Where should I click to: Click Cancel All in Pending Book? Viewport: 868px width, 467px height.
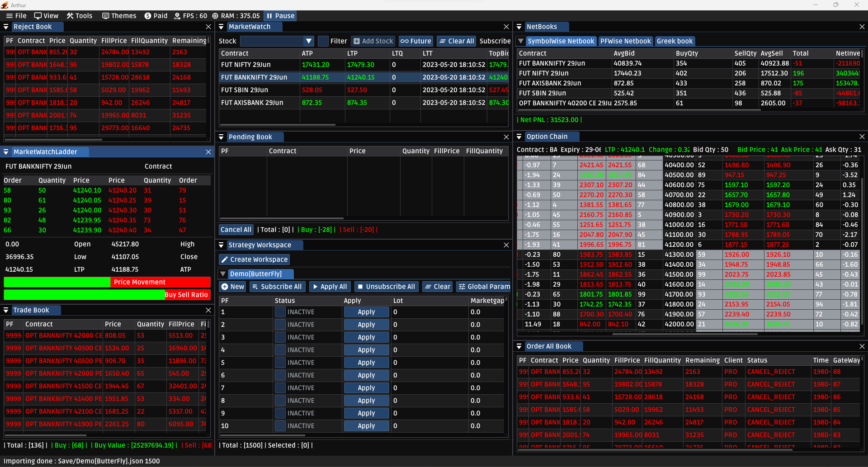(x=236, y=230)
